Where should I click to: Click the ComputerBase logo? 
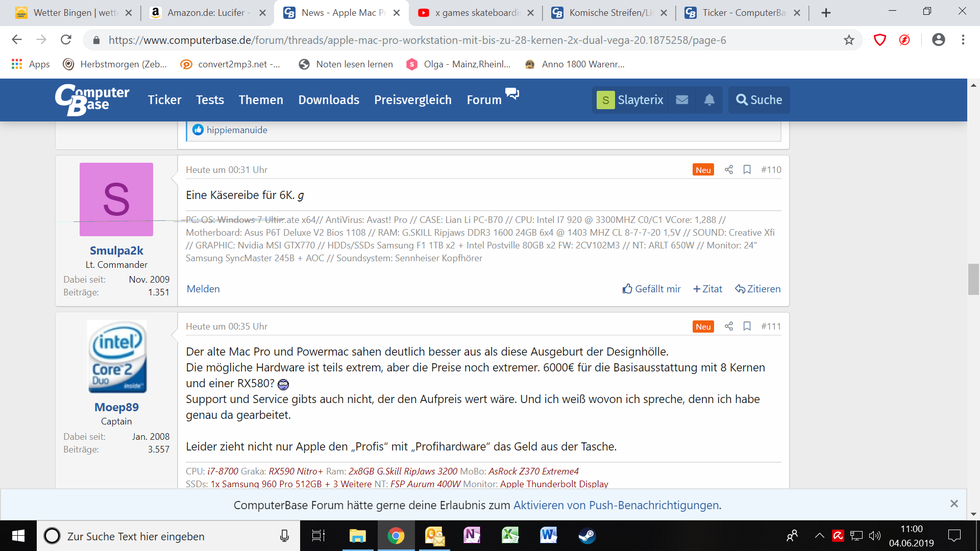pyautogui.click(x=92, y=99)
